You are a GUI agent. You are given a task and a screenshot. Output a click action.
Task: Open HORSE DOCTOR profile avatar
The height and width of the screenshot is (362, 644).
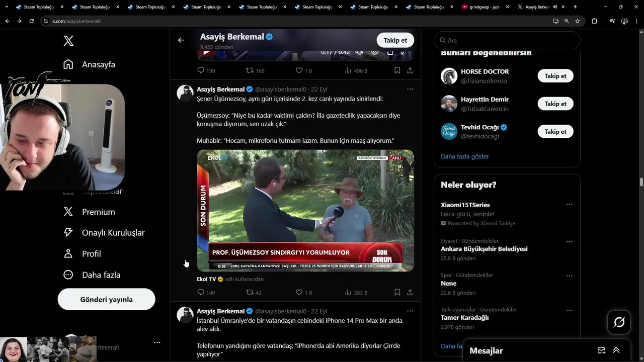click(449, 76)
